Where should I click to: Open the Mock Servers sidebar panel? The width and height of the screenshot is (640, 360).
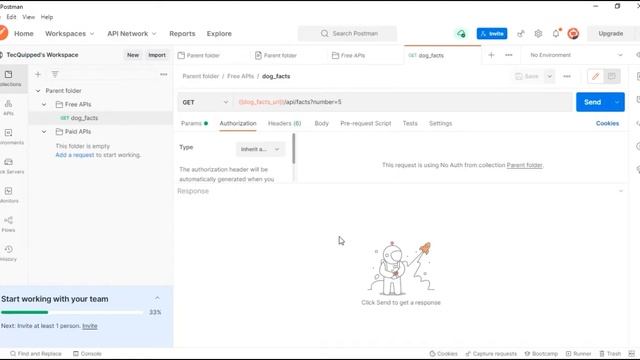[10, 166]
